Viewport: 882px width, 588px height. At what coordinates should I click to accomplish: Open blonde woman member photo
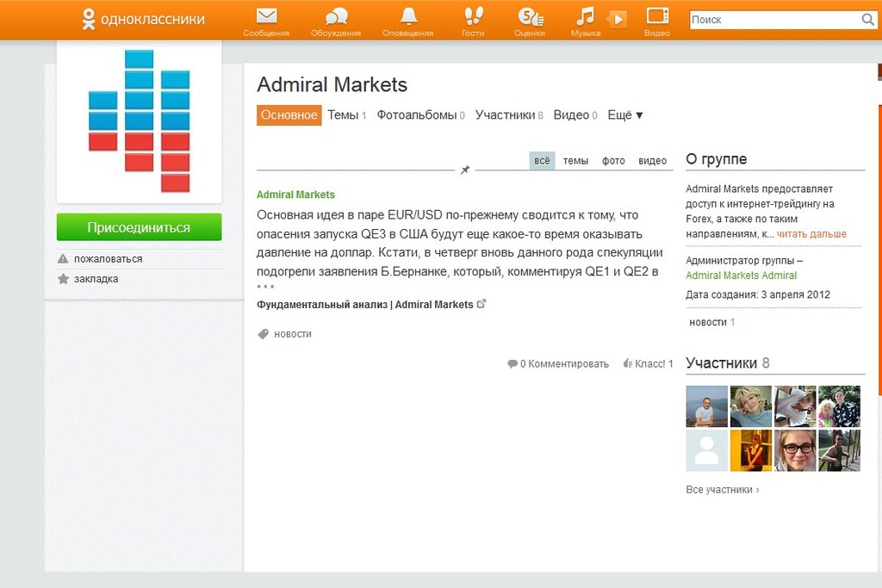pos(751,406)
